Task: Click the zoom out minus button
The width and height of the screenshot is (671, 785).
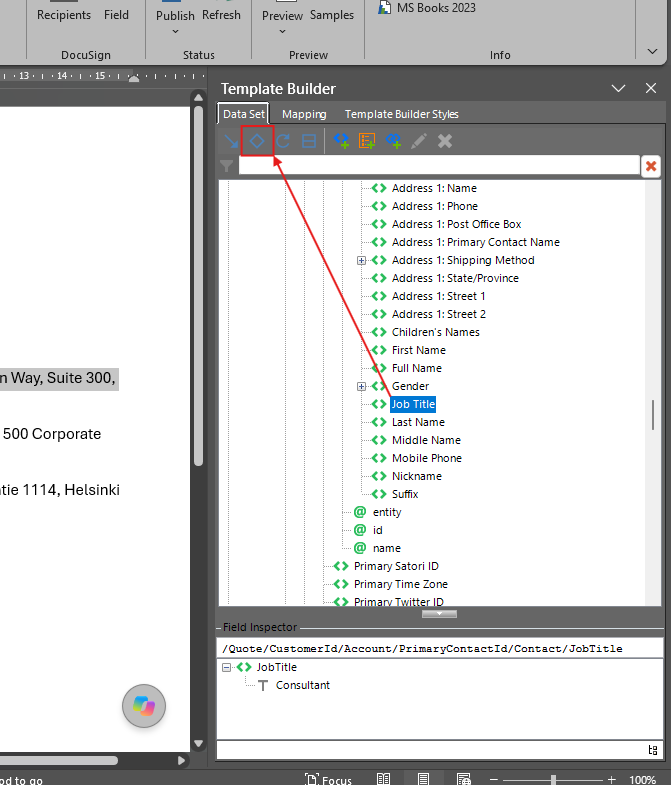Action: coord(493,780)
